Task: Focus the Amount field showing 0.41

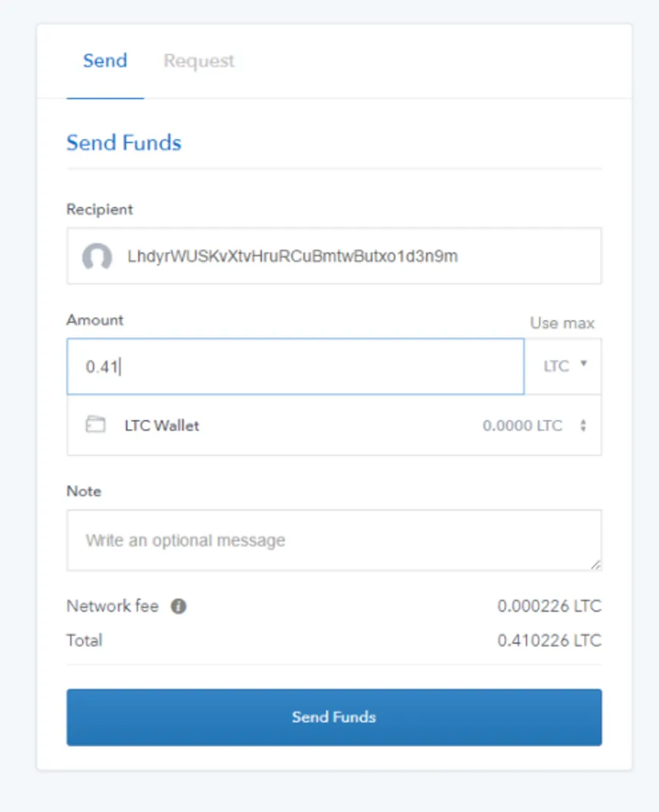Action: pyautogui.click(x=295, y=367)
